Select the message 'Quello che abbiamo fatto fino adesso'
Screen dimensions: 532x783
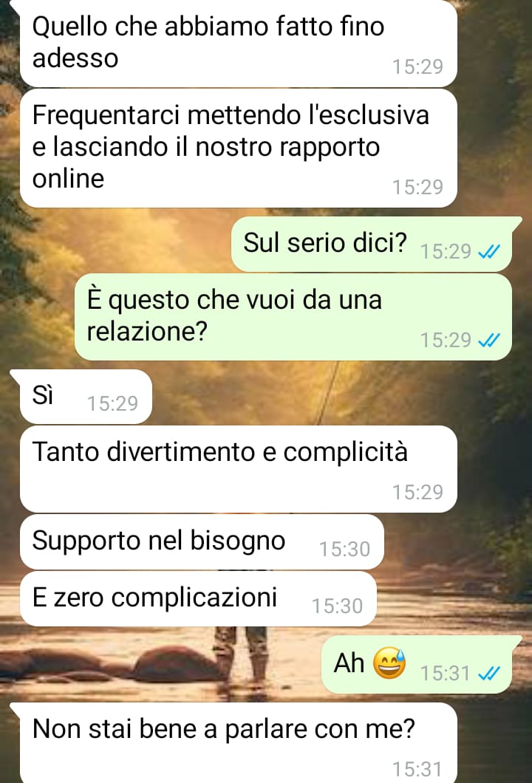[x=238, y=44]
